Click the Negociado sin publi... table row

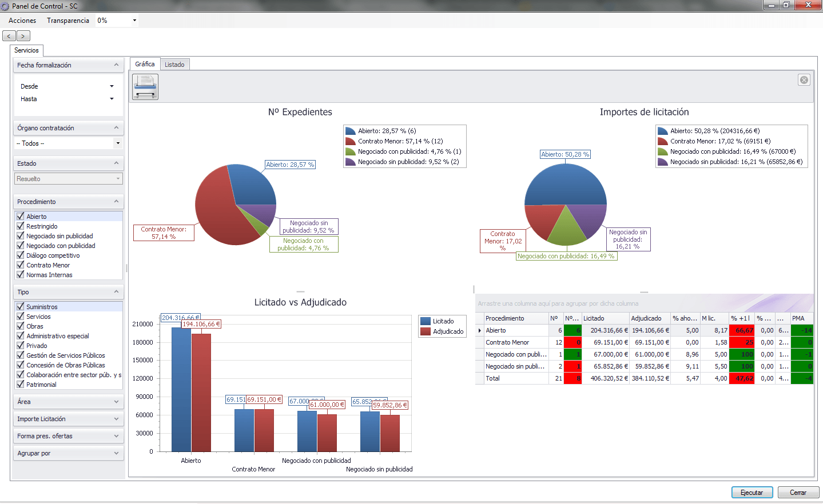(x=644, y=366)
